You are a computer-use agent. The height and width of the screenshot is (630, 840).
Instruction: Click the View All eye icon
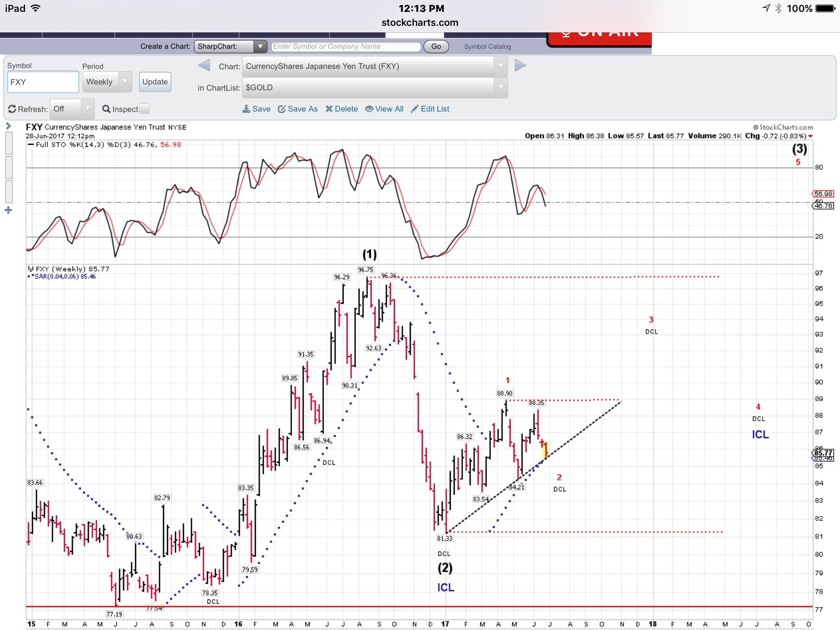point(369,109)
